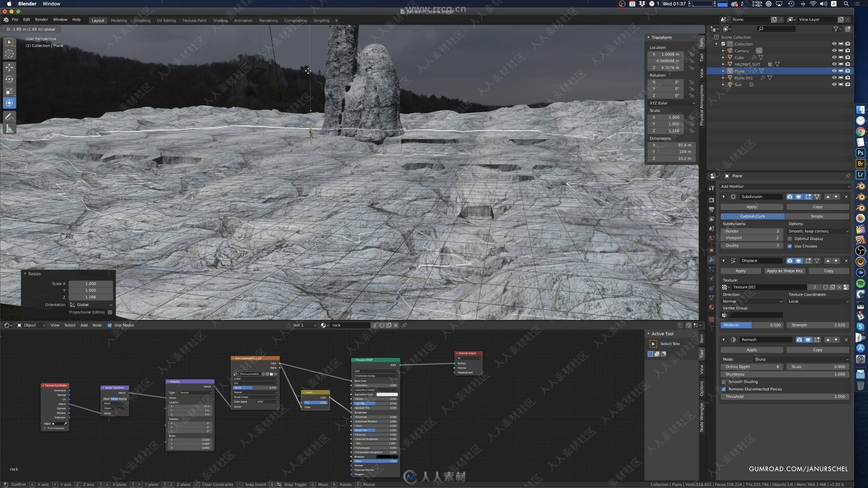Viewport: 868px width, 488px height.
Task: Select the Move tool
Action: (9, 67)
